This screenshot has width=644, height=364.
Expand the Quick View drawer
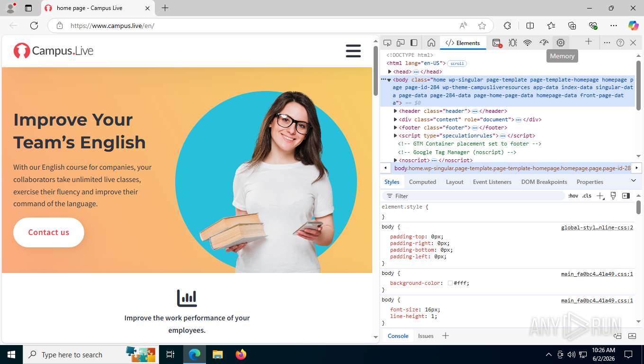[632, 336]
